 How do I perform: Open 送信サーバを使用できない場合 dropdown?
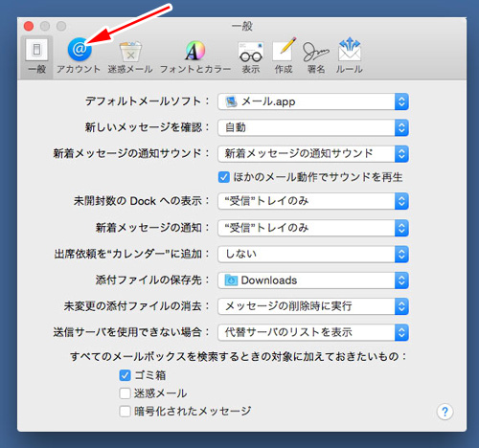pos(313,332)
